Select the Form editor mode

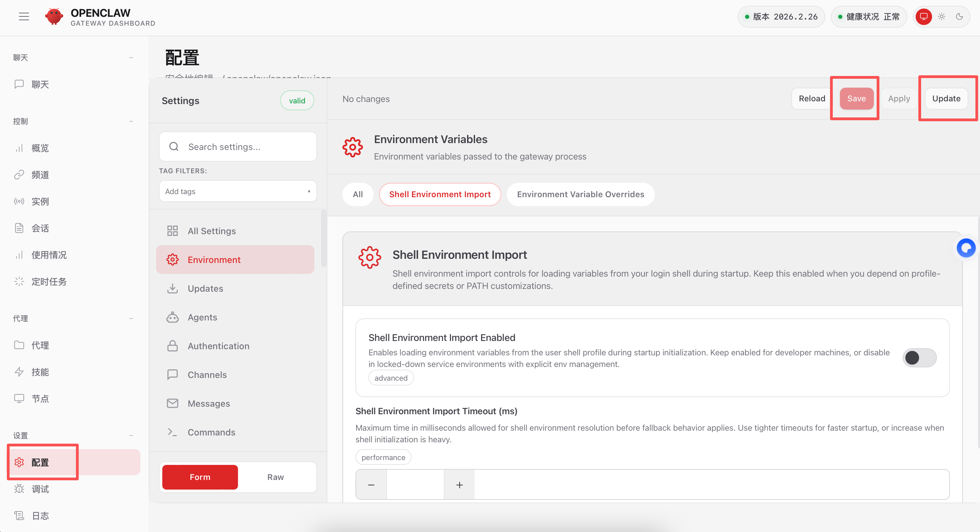point(200,477)
